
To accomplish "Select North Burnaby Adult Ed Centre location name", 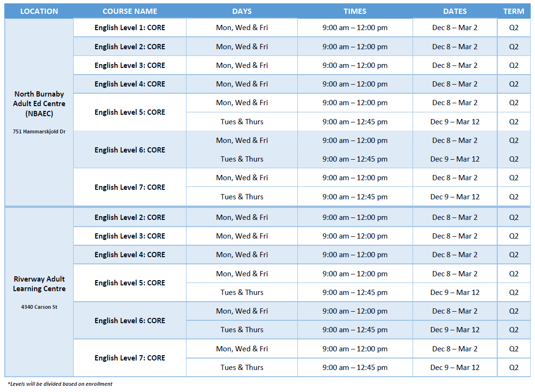I will [x=39, y=104].
